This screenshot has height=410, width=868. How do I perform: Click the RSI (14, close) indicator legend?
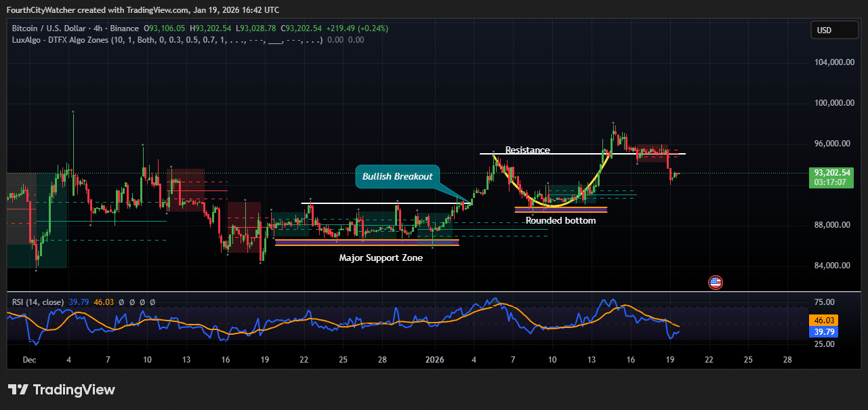38,302
